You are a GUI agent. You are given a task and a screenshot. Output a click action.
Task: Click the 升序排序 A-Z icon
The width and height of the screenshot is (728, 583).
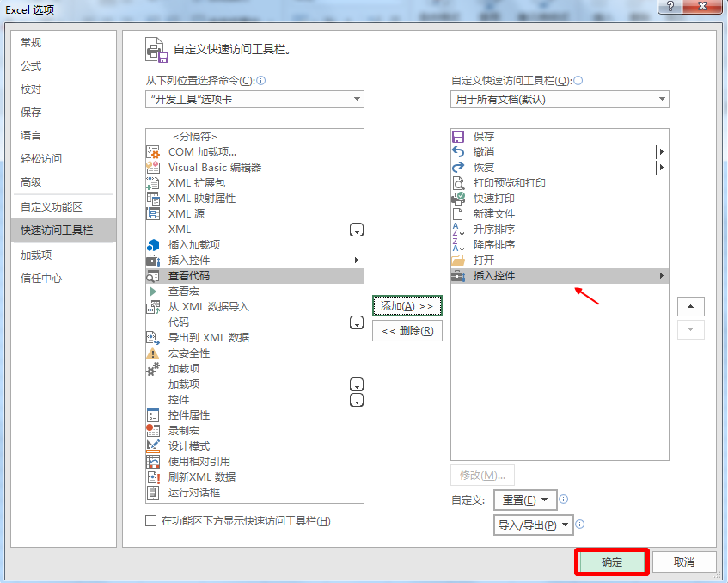coord(458,230)
